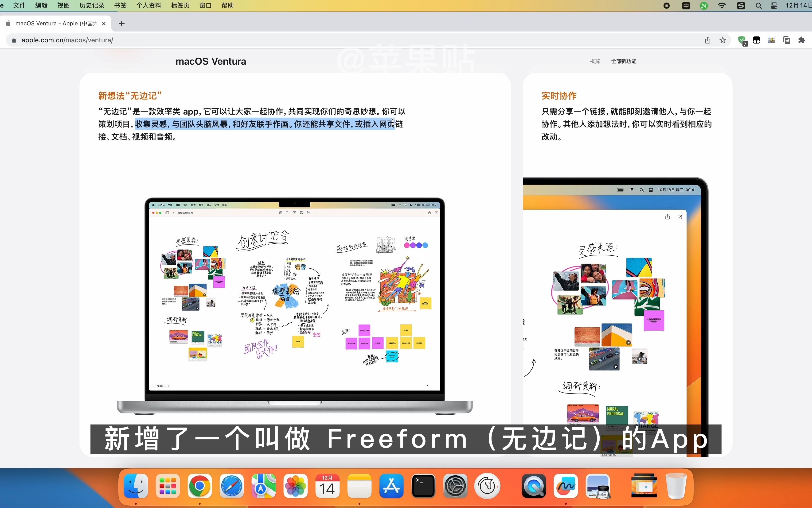Open the 全部新功能 link

pos(624,61)
